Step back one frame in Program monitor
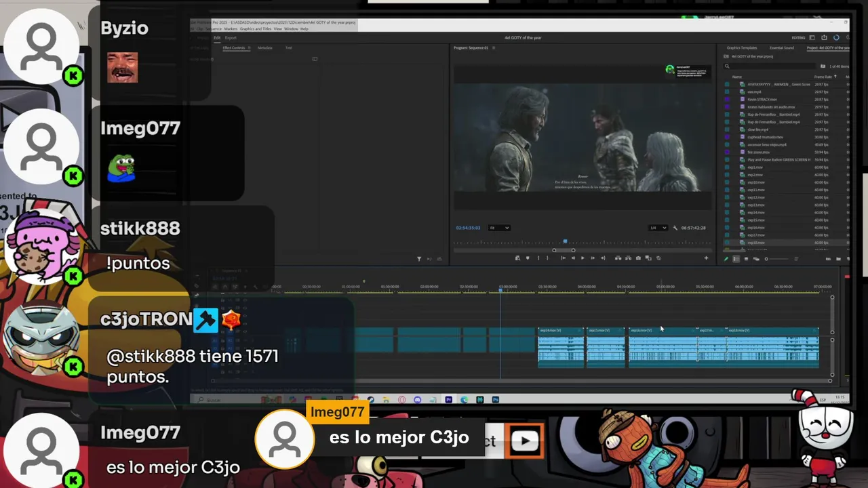Image resolution: width=868 pixels, height=488 pixels. point(573,258)
